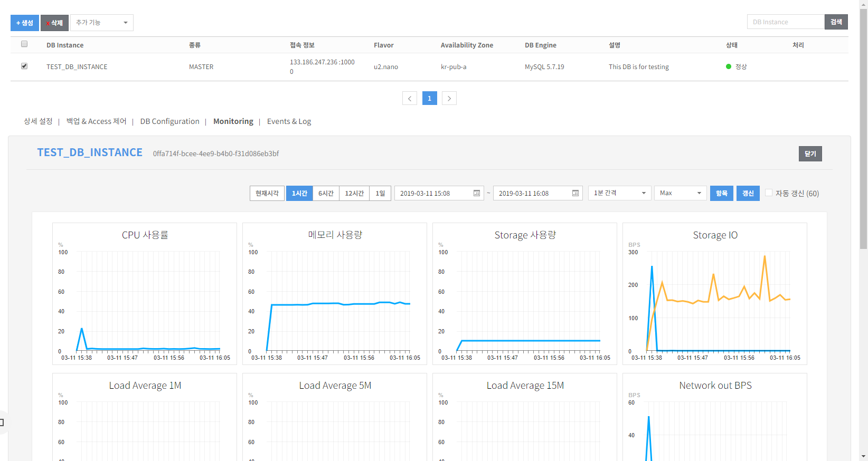Click the This DB is for testing description
The height and width of the screenshot is (461, 868).
point(639,67)
